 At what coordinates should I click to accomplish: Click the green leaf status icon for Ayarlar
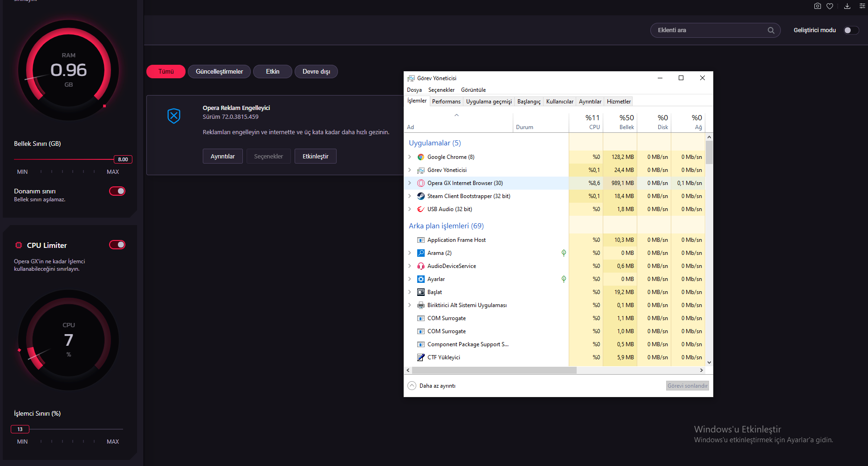pyautogui.click(x=564, y=279)
